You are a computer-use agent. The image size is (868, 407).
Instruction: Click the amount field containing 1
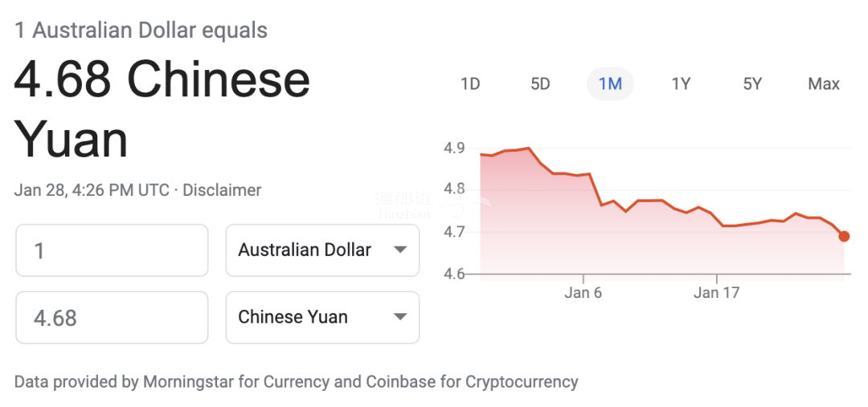(112, 250)
